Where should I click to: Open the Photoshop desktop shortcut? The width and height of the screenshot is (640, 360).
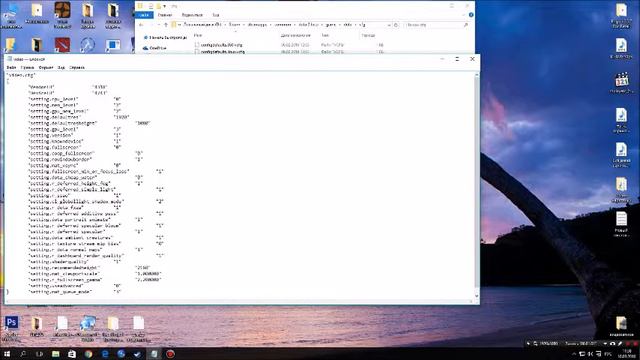(x=11, y=323)
